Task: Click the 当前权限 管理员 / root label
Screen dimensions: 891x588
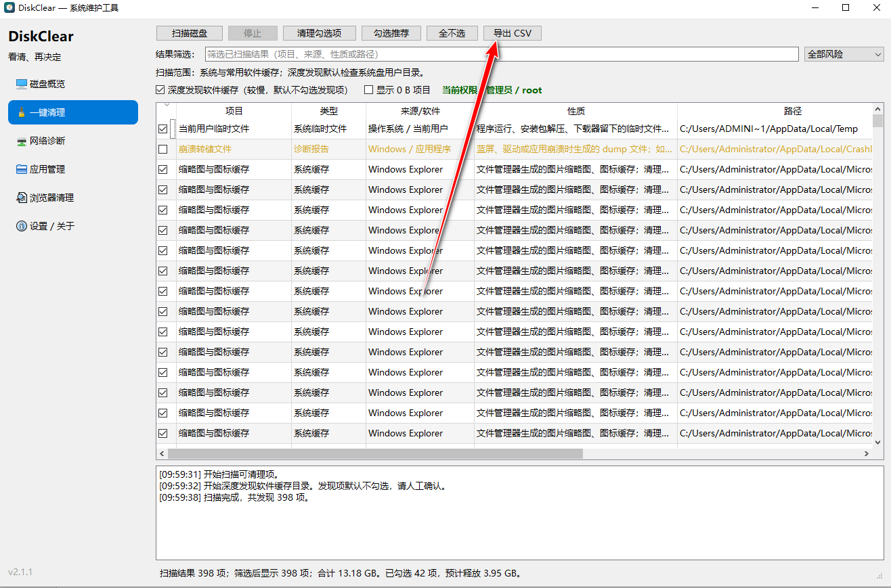Action: 492,90
